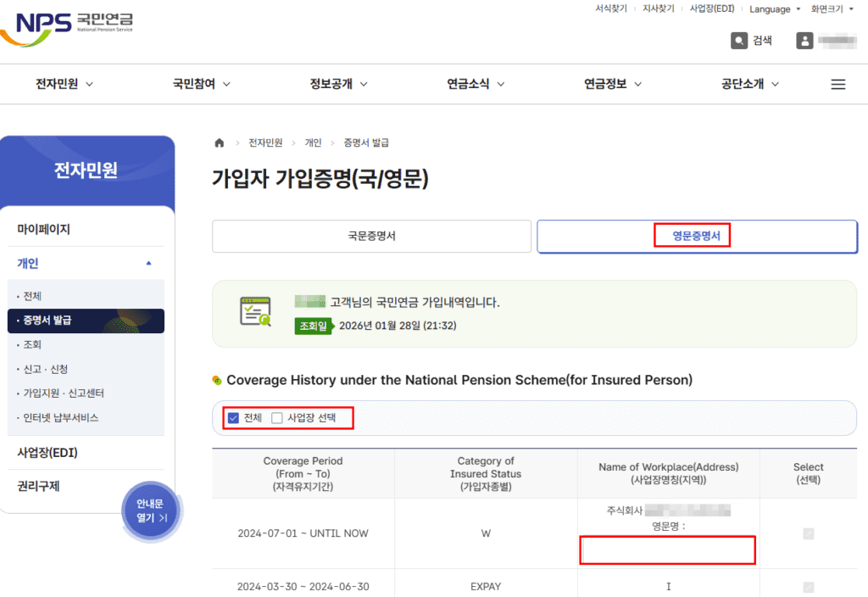
Task: Open the hamburger navigation menu
Action: tap(837, 84)
